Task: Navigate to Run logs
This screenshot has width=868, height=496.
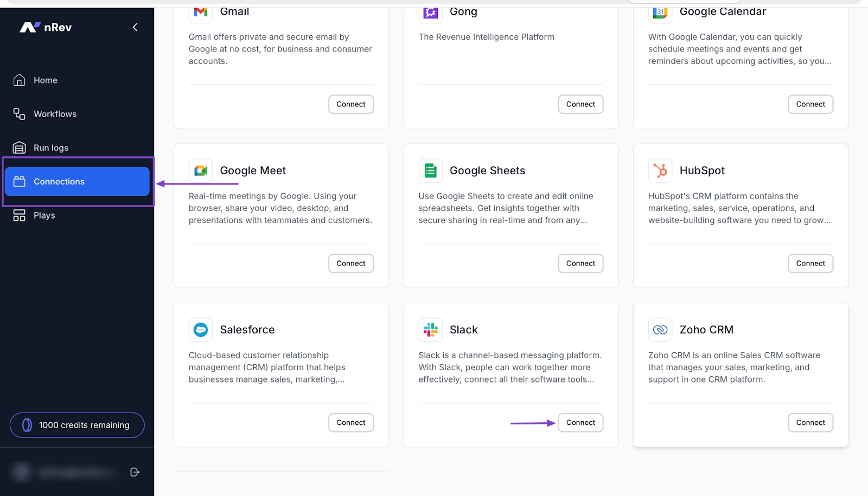Action: click(x=50, y=147)
